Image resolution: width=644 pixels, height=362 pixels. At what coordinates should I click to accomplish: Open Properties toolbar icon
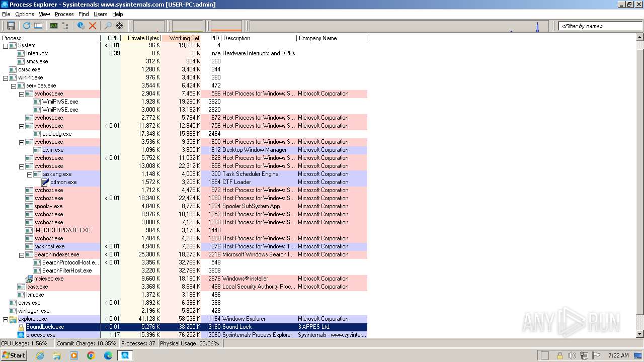80,26
